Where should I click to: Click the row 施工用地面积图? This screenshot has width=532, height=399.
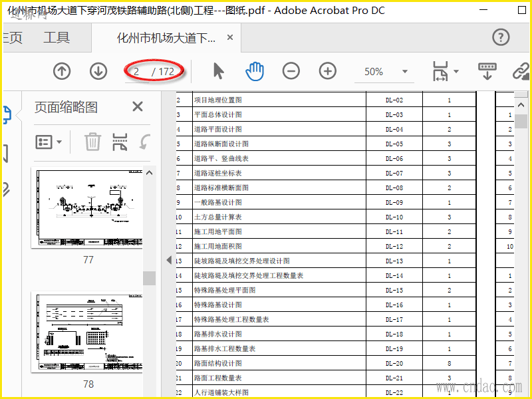(x=326, y=246)
